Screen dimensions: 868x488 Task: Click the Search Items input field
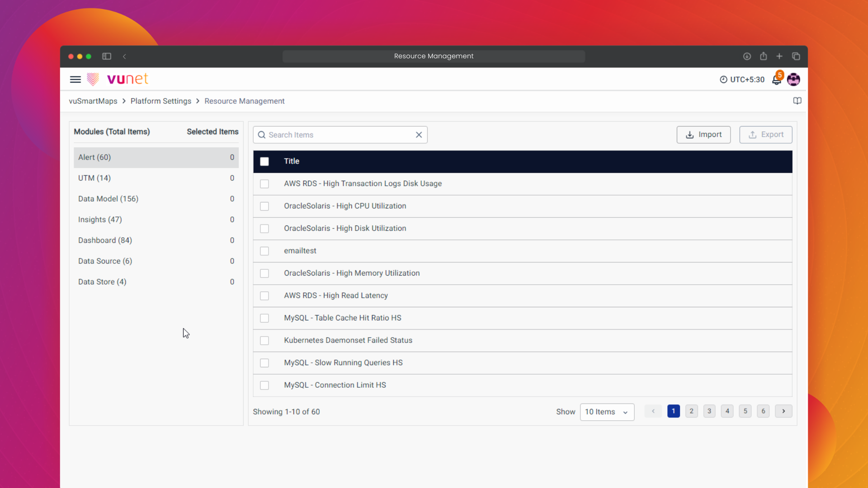(339, 135)
